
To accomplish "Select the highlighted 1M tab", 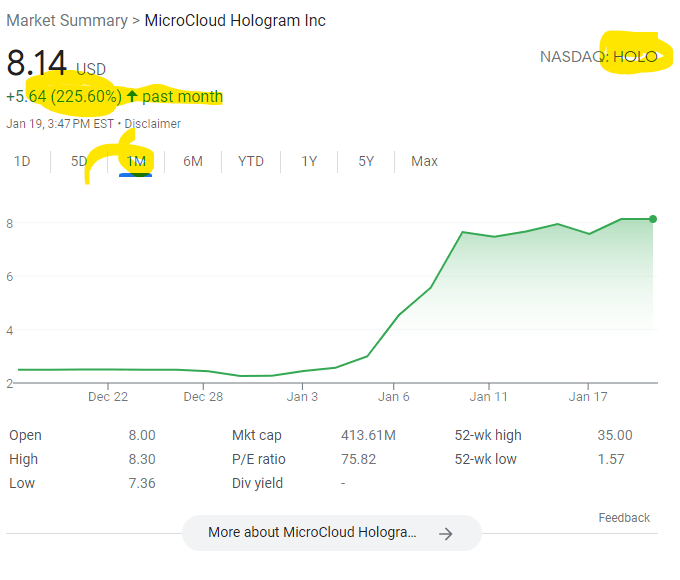I will click(136, 161).
